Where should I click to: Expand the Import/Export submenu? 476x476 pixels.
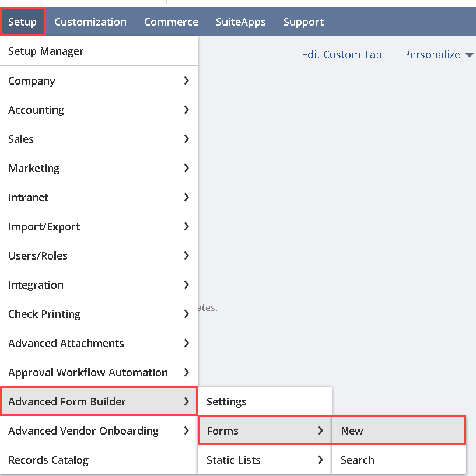point(44,227)
